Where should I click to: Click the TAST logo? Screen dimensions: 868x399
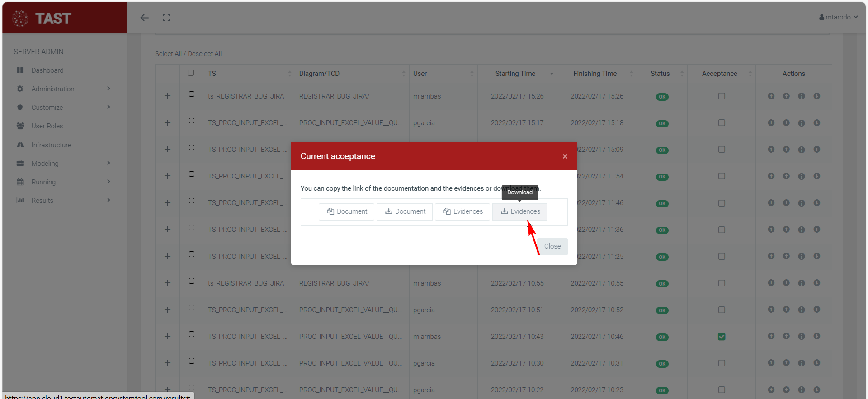(x=42, y=18)
